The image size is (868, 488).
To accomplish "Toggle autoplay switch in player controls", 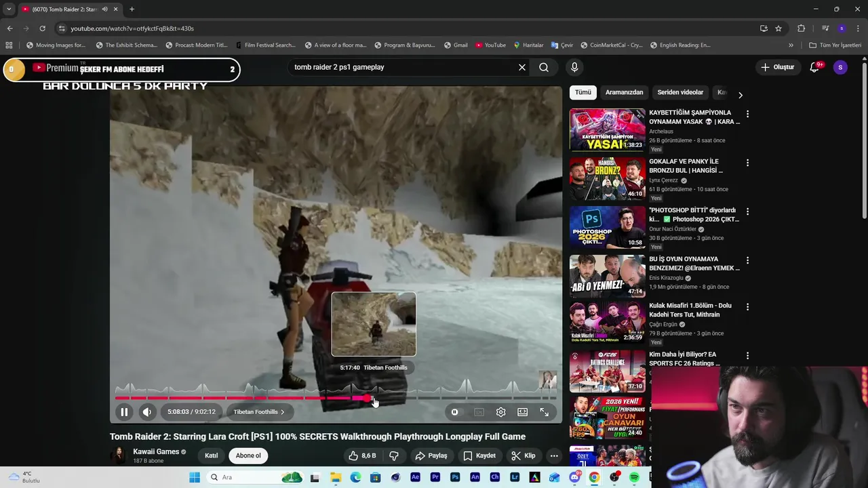I will click(455, 411).
